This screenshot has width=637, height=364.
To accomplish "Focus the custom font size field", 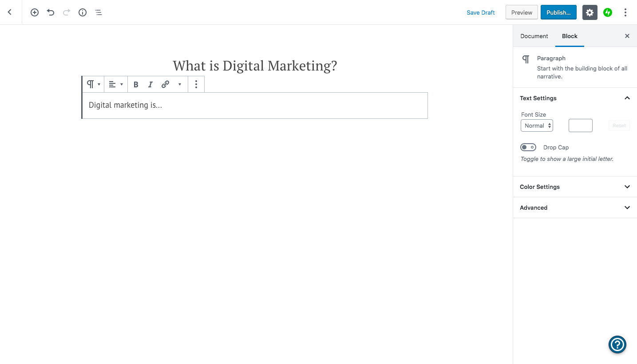I will [581, 125].
